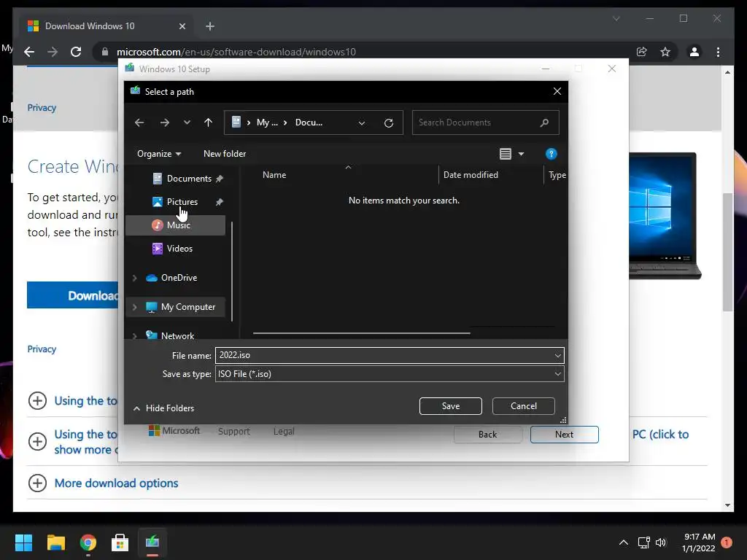Screen dimensions: 747x560
Task: Open the Organize menu
Action: [159, 154]
